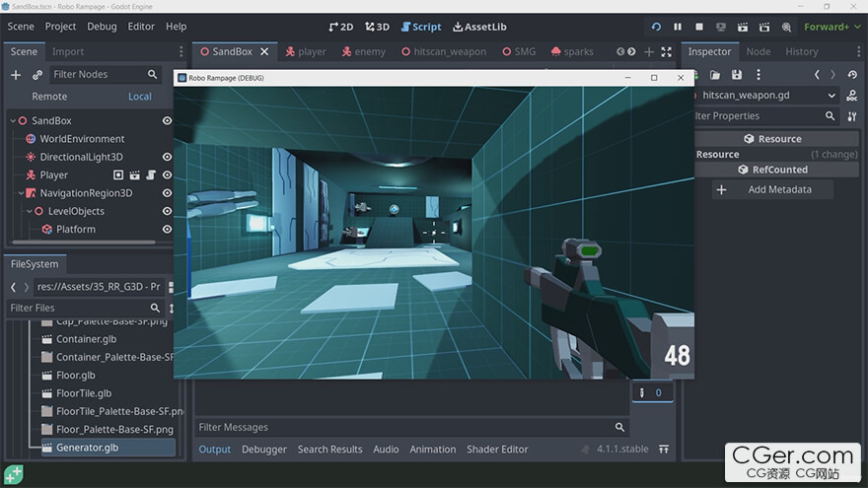
Task: Toggle distraction free mode icon
Action: pyautogui.click(x=667, y=51)
